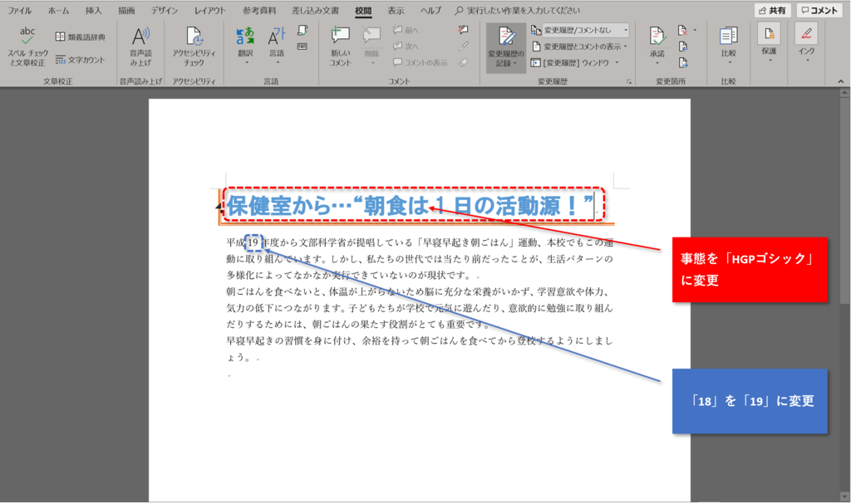
Task: Open 文字カウント word count
Action: (80, 61)
